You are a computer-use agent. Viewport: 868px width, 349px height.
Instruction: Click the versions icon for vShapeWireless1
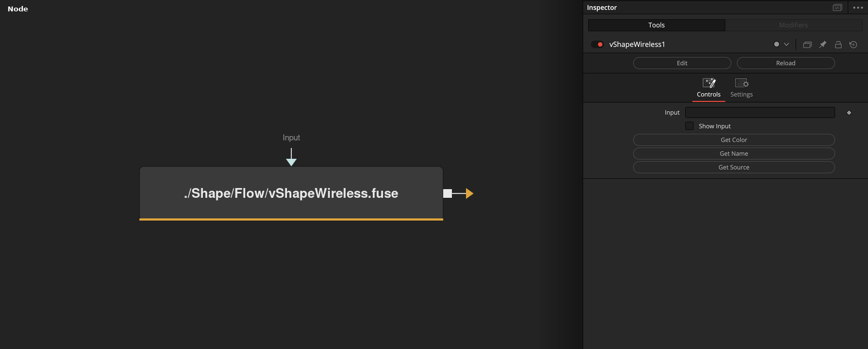tap(807, 44)
